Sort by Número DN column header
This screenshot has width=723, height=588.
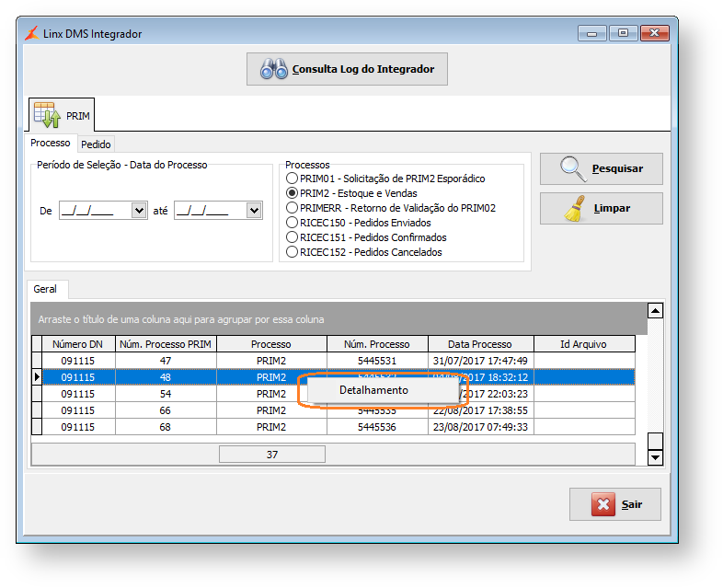coord(78,344)
